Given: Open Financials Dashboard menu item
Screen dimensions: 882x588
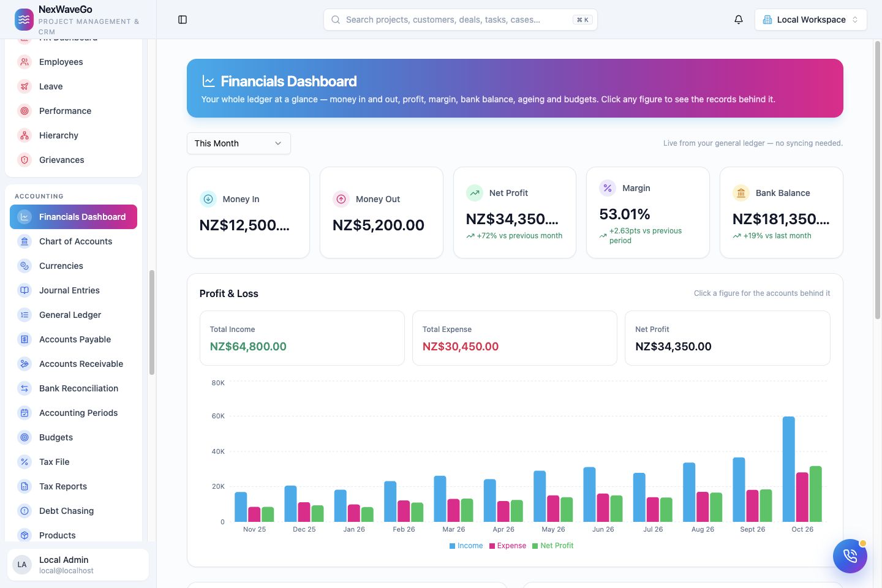Looking at the screenshot, I should 73,217.
